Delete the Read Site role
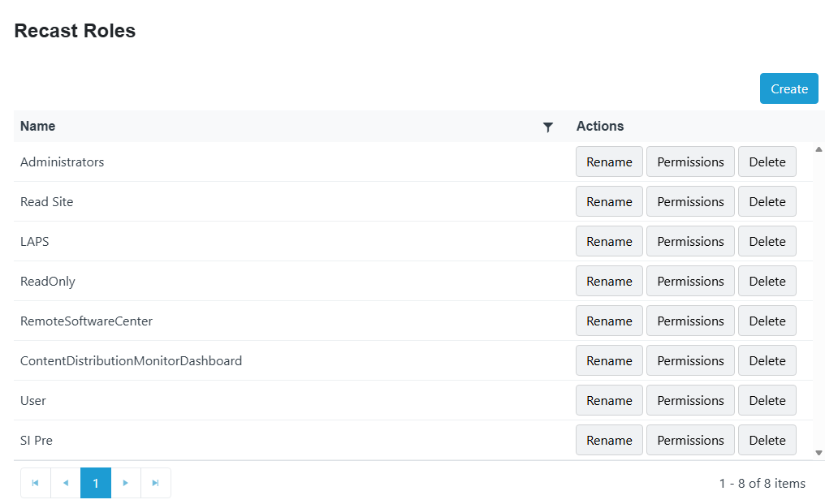Image resolution: width=838 pixels, height=504 pixels. 767,202
